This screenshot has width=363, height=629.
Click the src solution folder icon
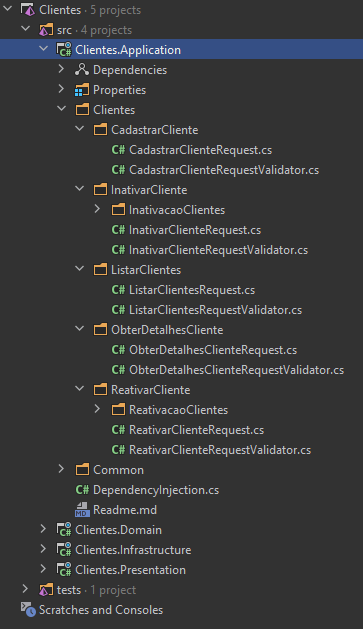[46, 30]
